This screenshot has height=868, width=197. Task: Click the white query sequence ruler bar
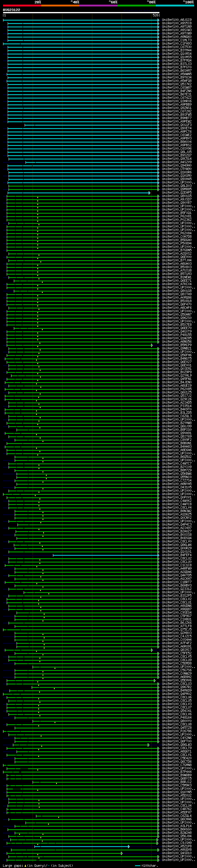click(81, 13)
